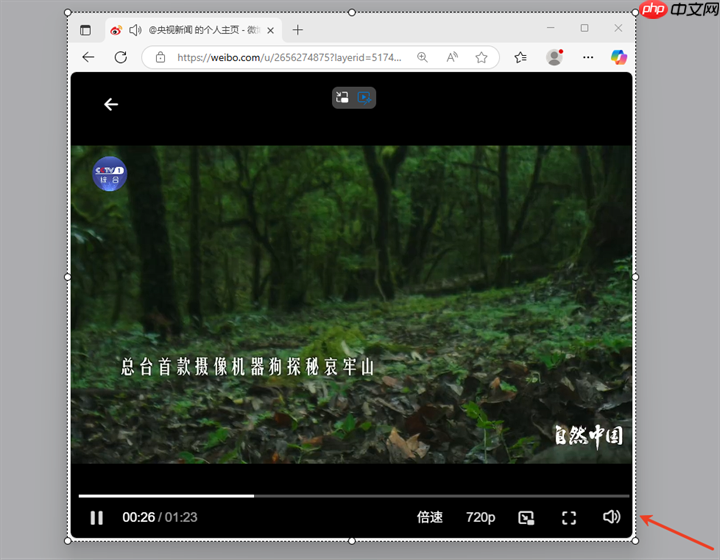Return via white back arrow on video
Screen dimensions: 720x560
111,105
